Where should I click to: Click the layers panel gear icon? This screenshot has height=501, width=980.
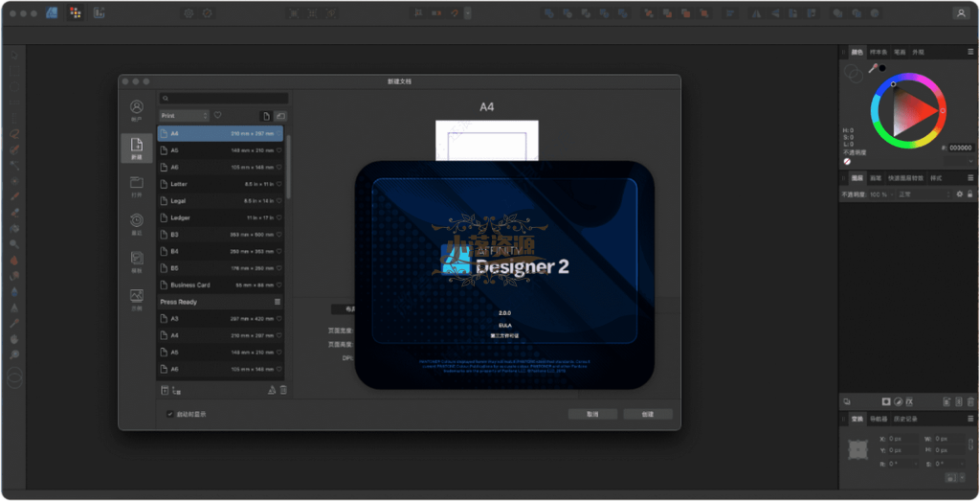960,194
